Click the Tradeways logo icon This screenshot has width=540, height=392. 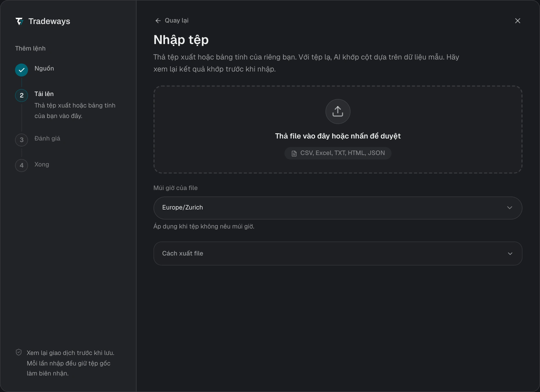[19, 21]
